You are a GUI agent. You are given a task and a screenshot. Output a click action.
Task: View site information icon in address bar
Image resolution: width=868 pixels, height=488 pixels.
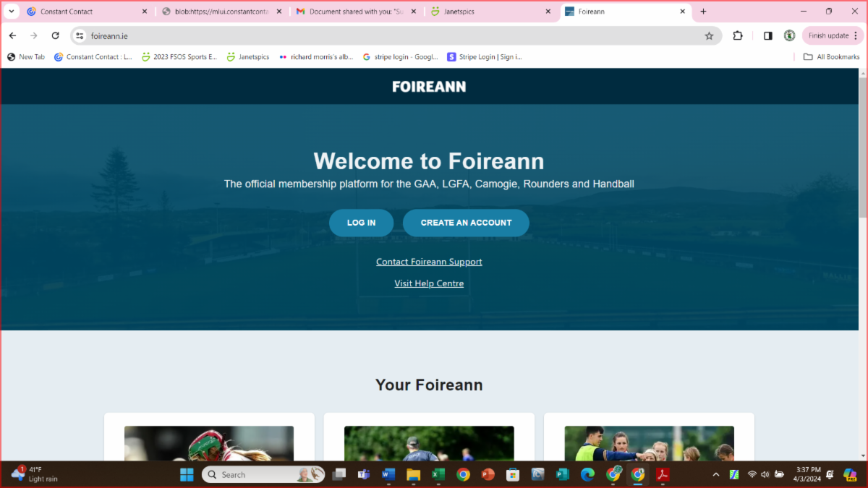[80, 35]
